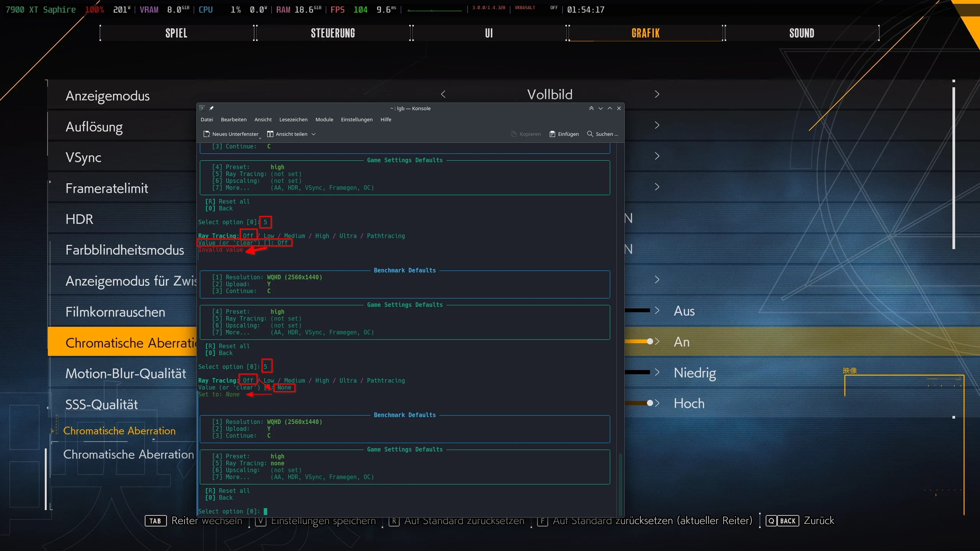980x551 pixels.
Task: Toggle SSS-Qualität slider set to Hoch
Action: tap(650, 403)
